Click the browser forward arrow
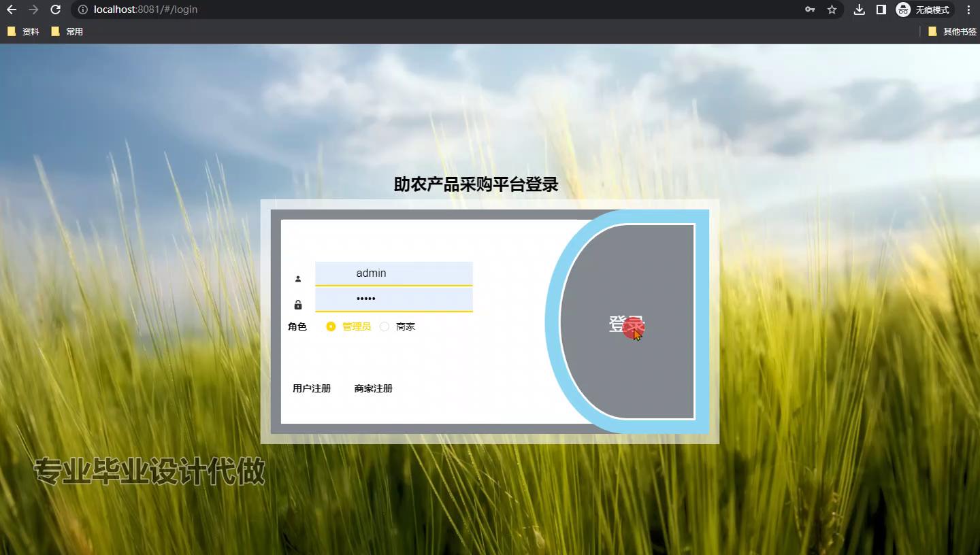Viewport: 980px width, 555px height. [x=33, y=10]
